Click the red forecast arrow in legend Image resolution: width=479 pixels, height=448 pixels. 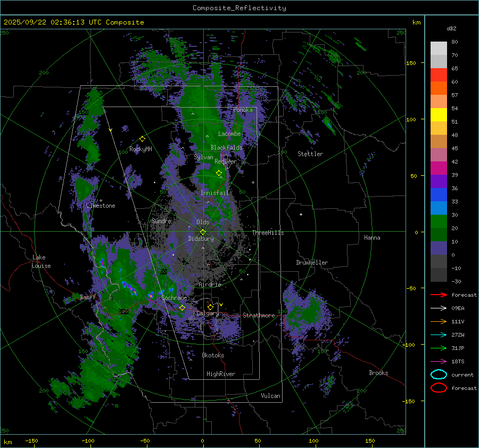point(439,295)
